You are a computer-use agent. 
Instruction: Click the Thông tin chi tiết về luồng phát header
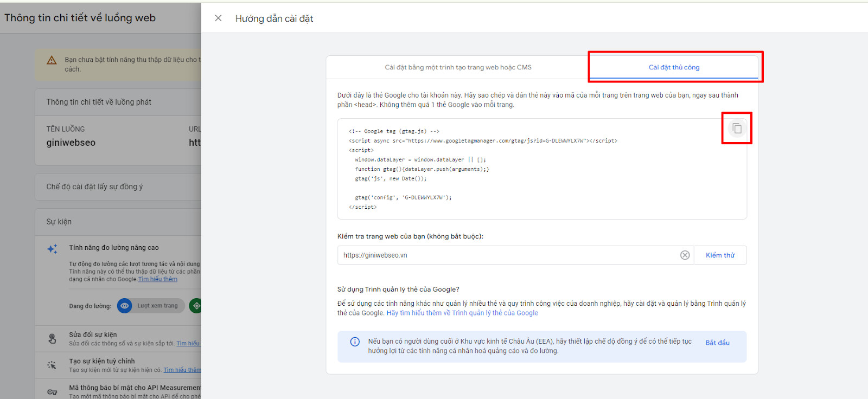[x=118, y=102]
